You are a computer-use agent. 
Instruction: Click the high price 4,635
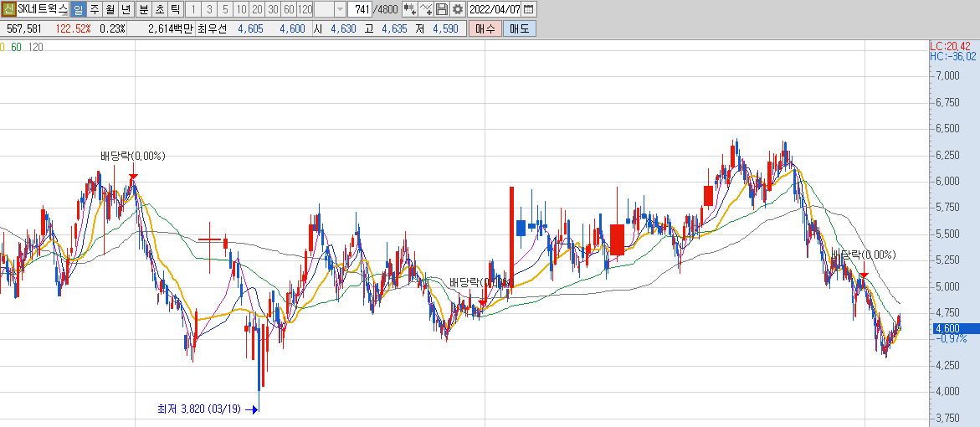(394, 28)
